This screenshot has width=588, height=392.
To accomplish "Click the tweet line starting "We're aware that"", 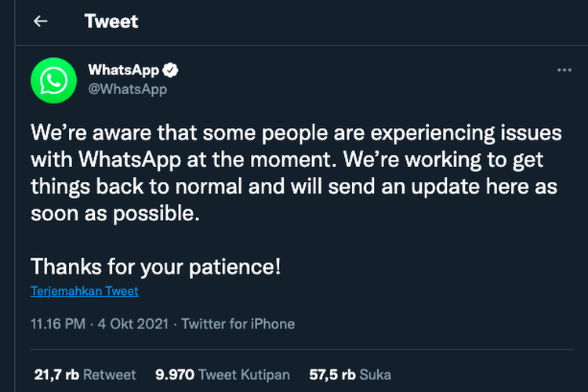I will (296, 133).
